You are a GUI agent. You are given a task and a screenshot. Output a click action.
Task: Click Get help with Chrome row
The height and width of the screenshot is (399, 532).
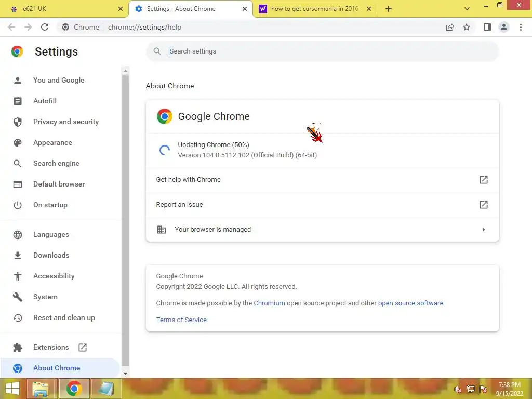coord(322,179)
